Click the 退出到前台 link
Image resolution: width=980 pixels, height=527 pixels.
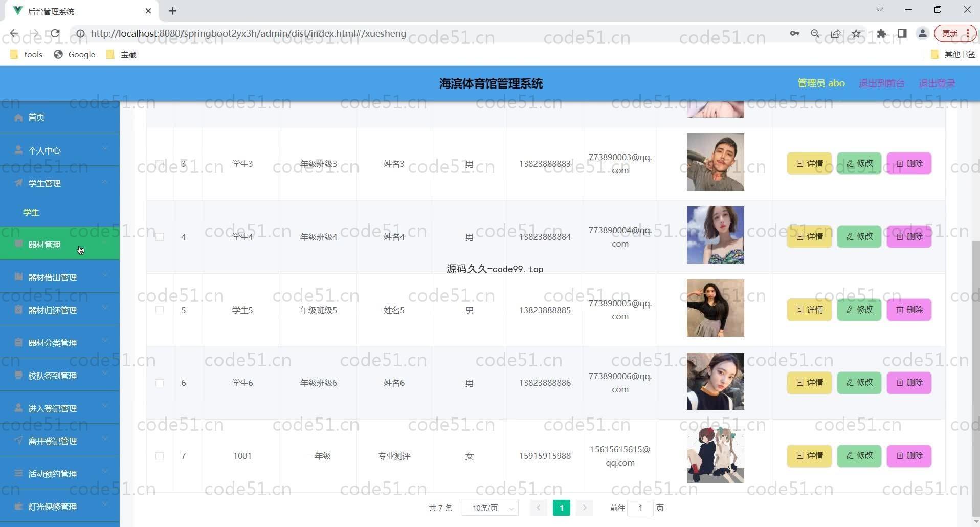point(882,83)
